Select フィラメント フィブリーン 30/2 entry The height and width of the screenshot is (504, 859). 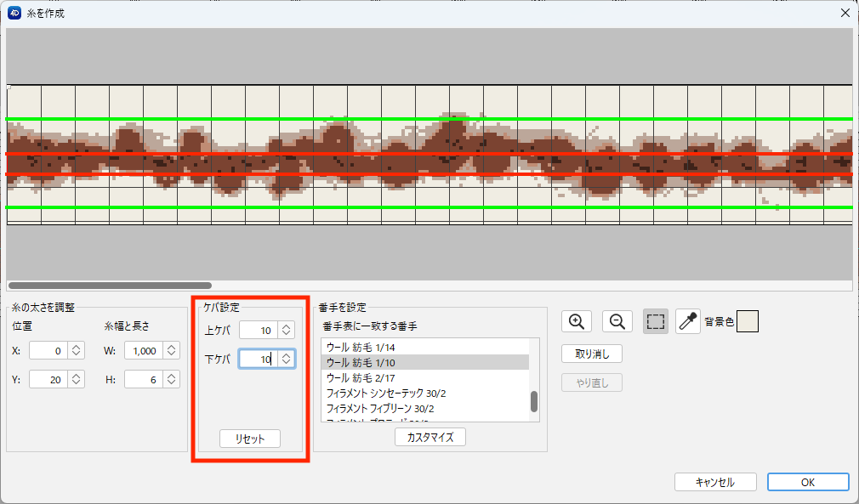click(x=425, y=409)
